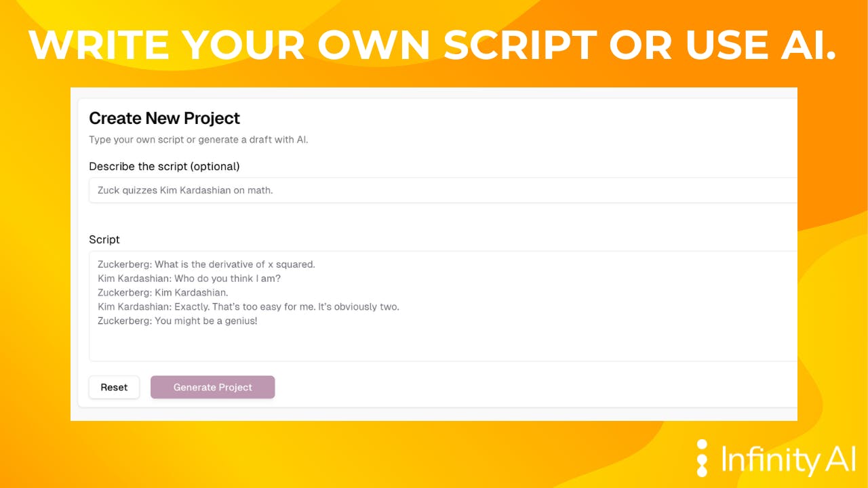The height and width of the screenshot is (488, 868).
Task: Place cursor on 'What is the derivative' line
Action: click(206, 264)
